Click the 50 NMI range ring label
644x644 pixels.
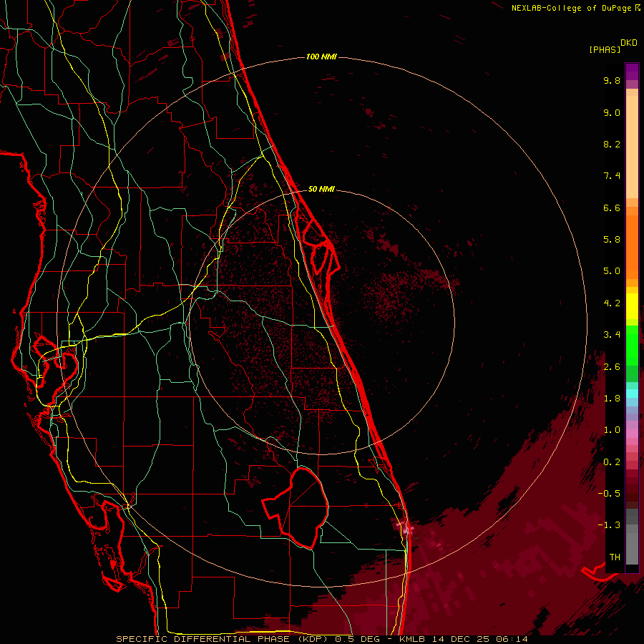321,189
